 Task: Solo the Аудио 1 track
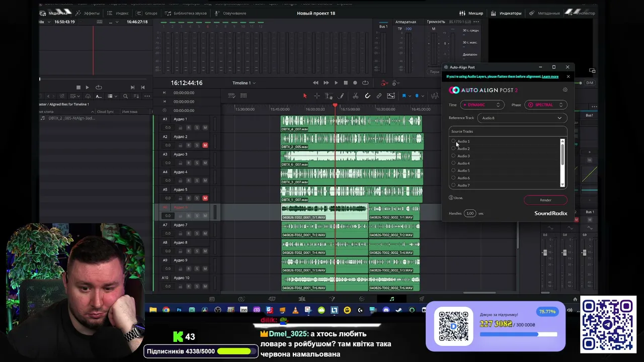[197, 128]
